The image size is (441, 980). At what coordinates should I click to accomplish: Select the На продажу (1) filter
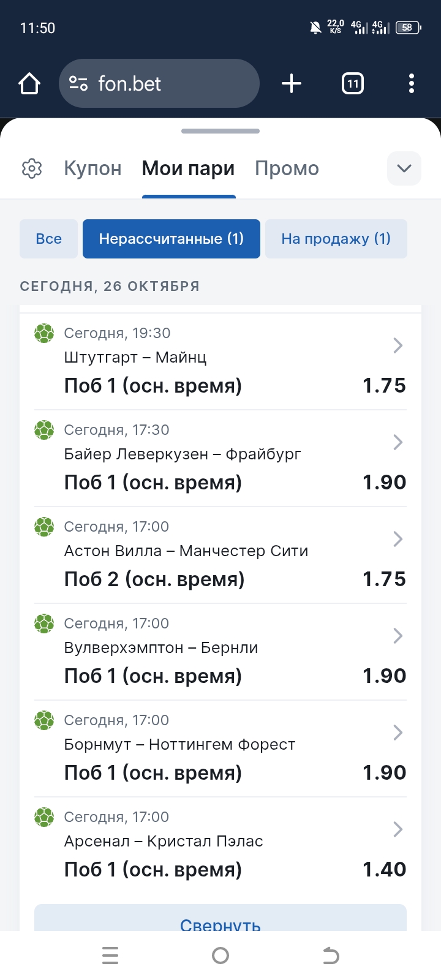click(336, 239)
